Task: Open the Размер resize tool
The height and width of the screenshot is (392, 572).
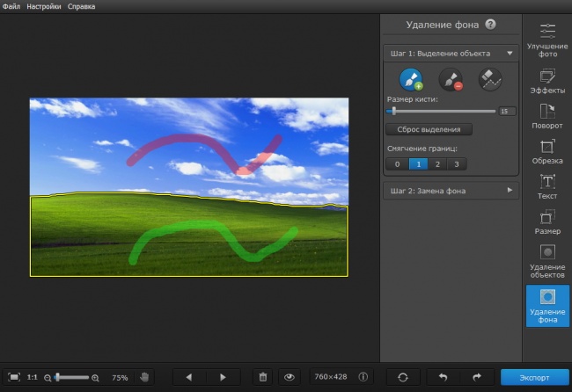Action: (547, 221)
